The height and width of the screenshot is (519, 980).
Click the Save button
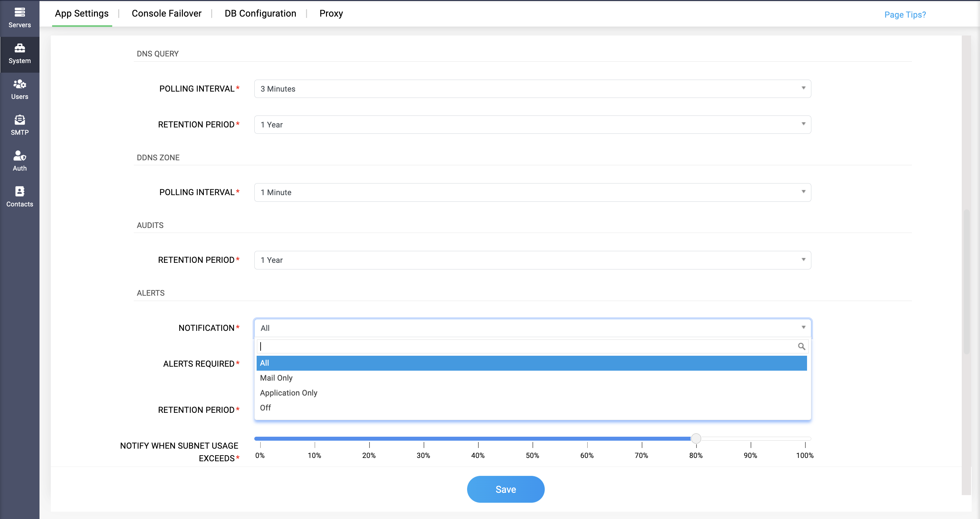(x=506, y=489)
